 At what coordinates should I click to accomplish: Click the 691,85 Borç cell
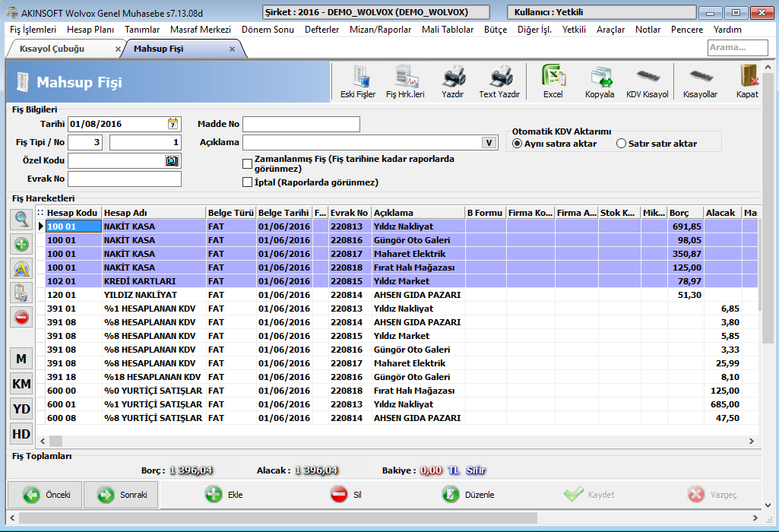pos(686,226)
